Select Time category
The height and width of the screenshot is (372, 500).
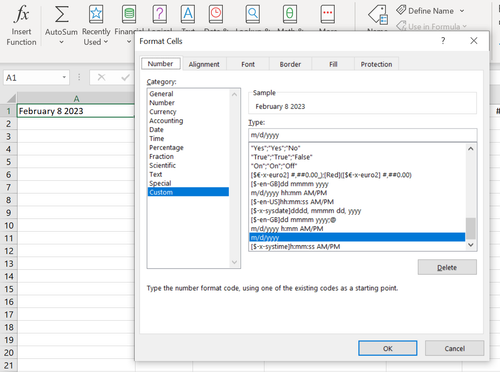(188, 138)
